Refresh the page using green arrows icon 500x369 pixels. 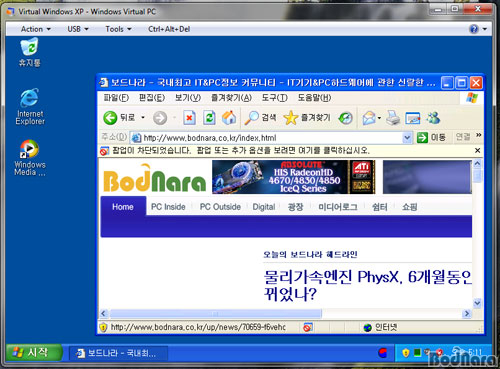click(x=209, y=118)
